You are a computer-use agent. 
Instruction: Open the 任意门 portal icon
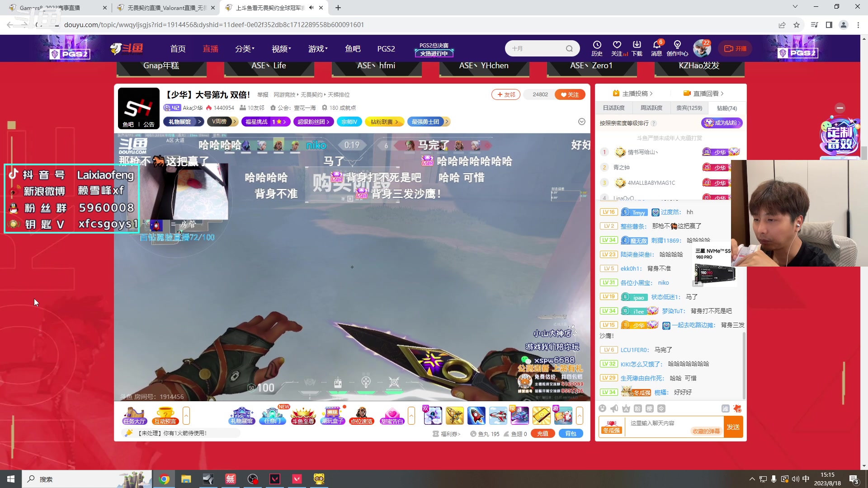[272, 415]
